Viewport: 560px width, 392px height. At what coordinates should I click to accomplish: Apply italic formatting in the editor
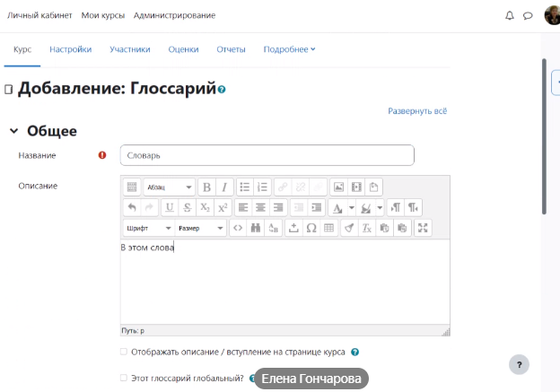tap(223, 187)
